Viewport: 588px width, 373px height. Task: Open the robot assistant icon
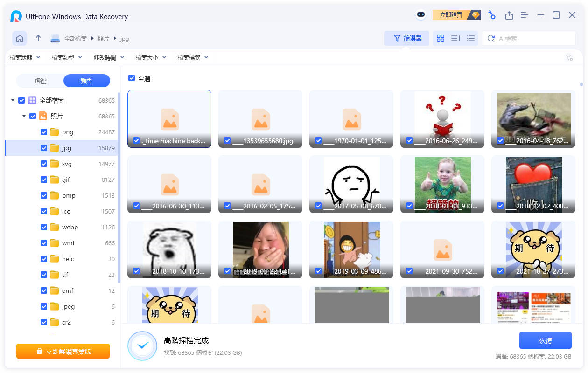(x=421, y=15)
